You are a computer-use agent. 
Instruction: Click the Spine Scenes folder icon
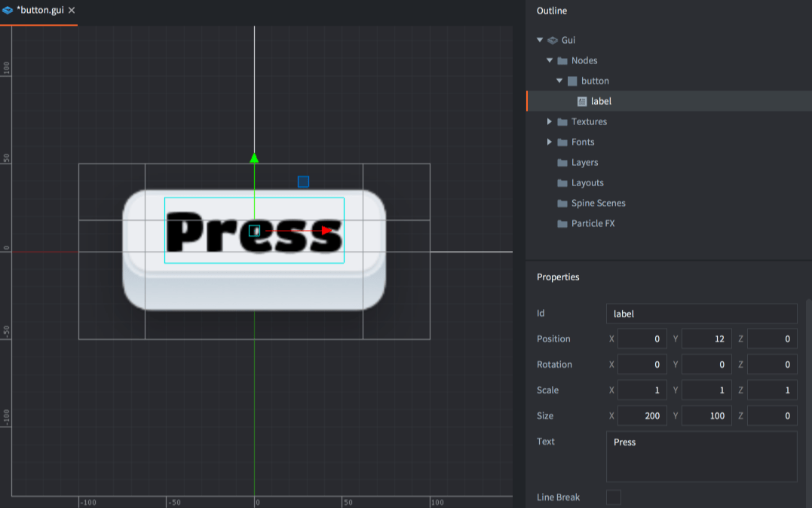562,203
